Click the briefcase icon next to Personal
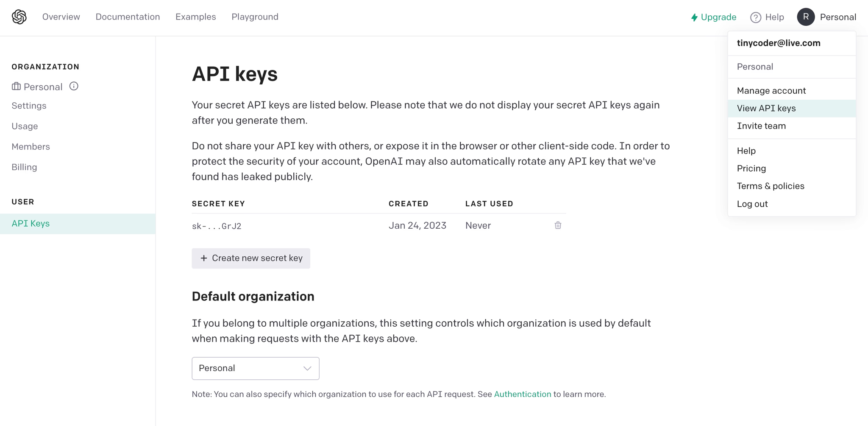The image size is (868, 426). 16,87
